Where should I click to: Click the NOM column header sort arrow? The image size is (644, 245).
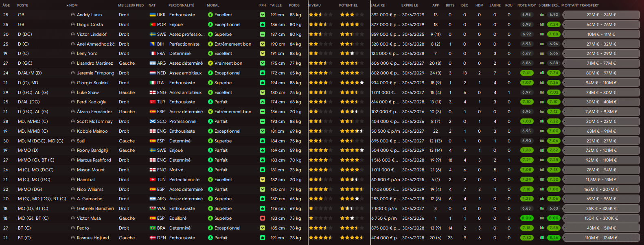(x=68, y=5)
